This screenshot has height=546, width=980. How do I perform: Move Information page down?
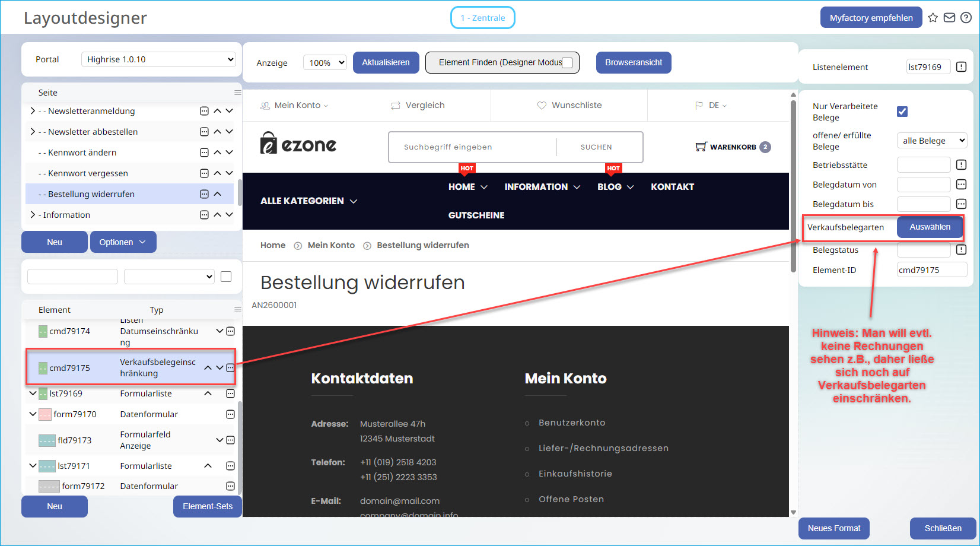coord(230,215)
